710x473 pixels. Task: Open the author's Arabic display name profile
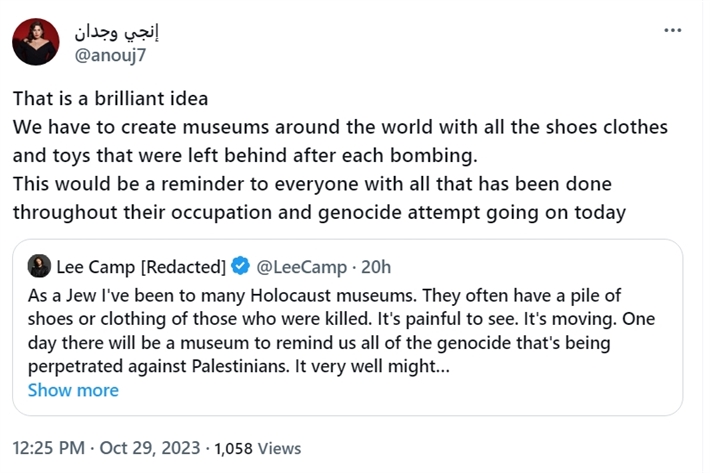point(119,30)
